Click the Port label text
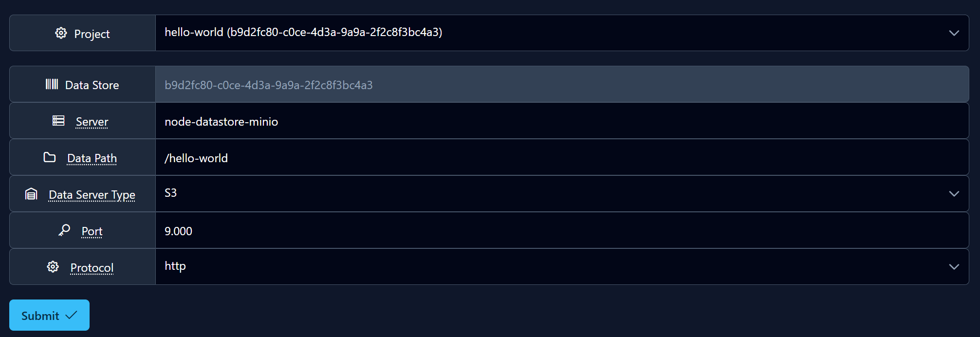980x337 pixels. point(92,231)
